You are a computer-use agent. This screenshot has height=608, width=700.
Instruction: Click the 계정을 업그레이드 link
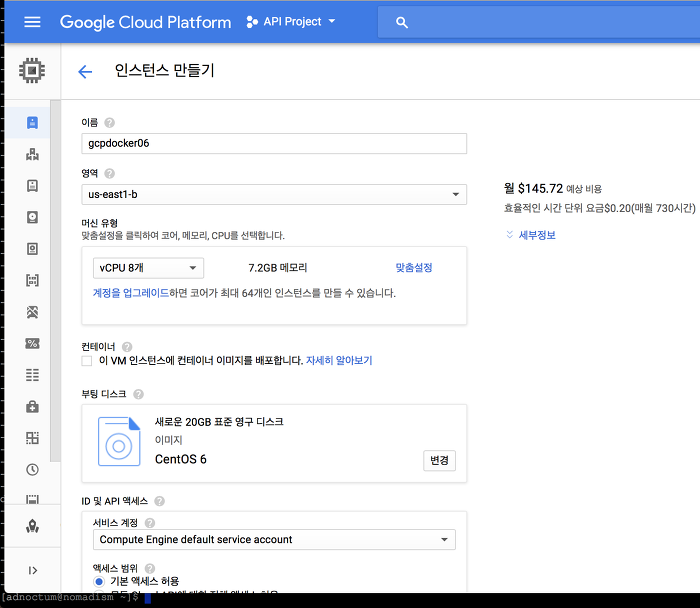(x=131, y=293)
